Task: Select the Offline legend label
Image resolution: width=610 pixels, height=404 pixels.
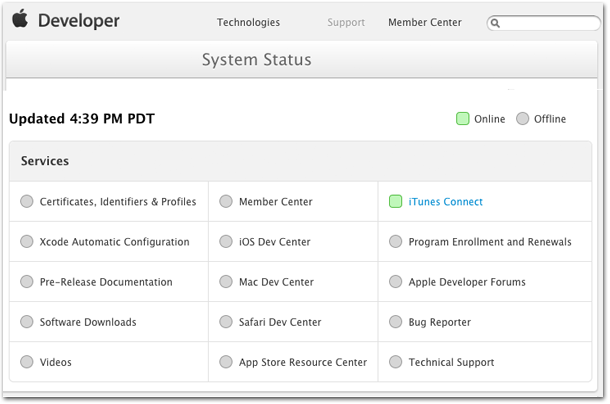Action: [550, 119]
